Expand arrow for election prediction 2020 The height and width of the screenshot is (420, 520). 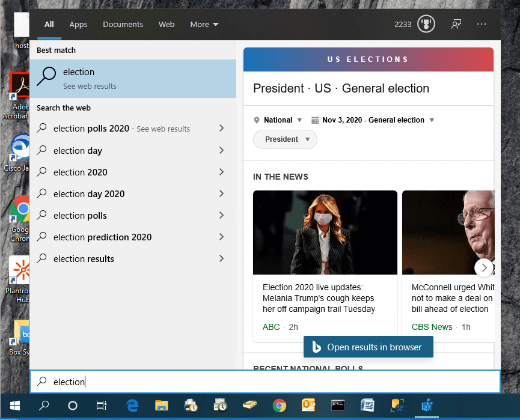[x=222, y=237]
